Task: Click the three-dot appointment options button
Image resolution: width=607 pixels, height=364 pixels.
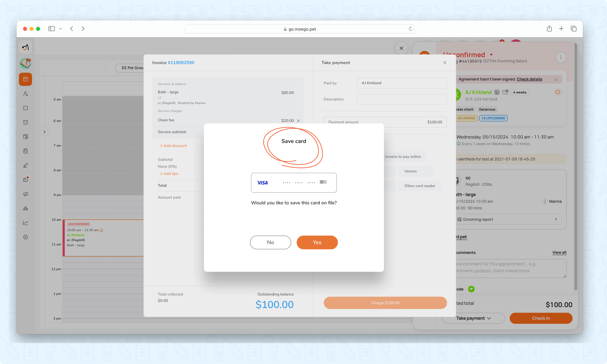Action: 561,57
